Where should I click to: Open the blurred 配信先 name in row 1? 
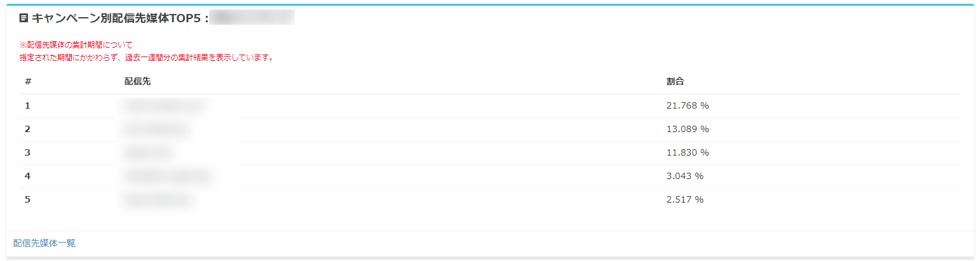coord(164,106)
